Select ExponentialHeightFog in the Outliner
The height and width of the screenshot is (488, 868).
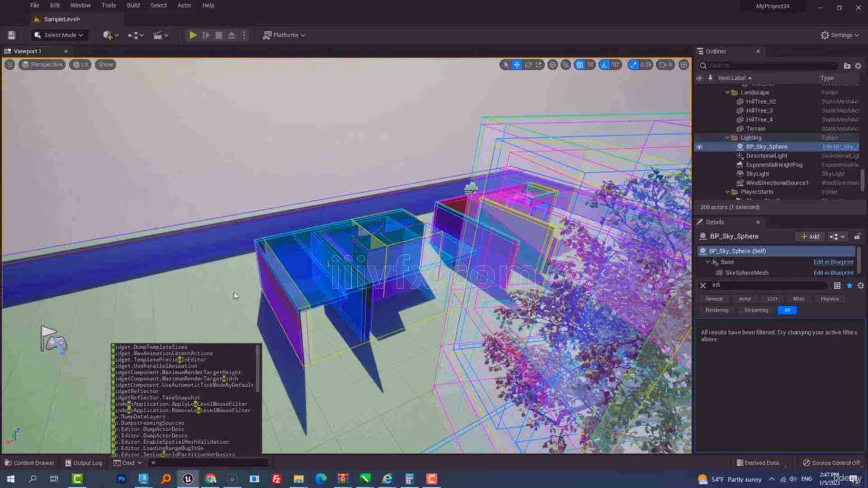pyautogui.click(x=774, y=165)
